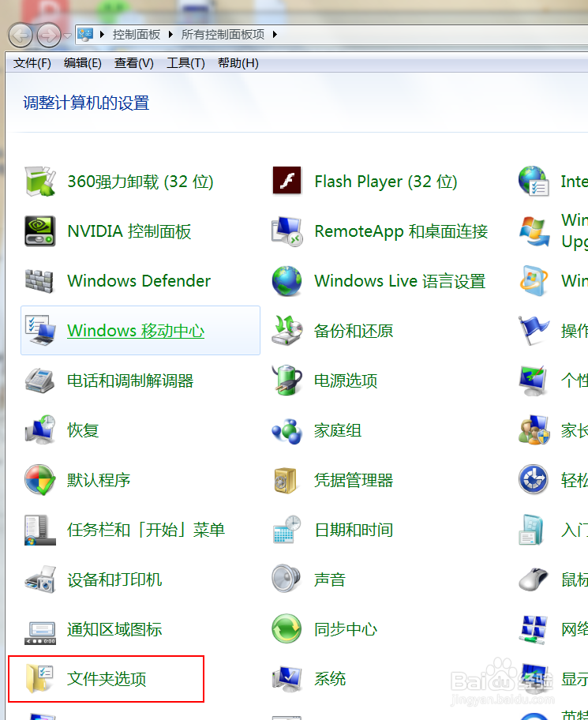Open the recent pages dropdown arrow
The width and height of the screenshot is (588, 720).
click(x=67, y=36)
